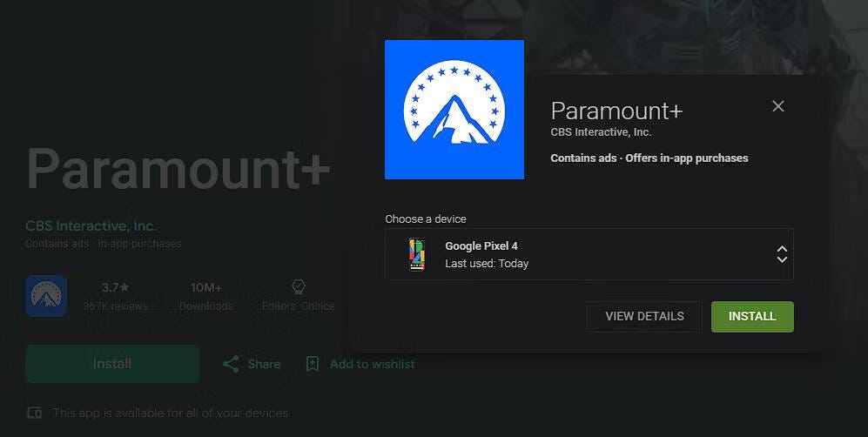Expand the device selector chevron arrows
This screenshot has width=868, height=437.
tap(782, 254)
